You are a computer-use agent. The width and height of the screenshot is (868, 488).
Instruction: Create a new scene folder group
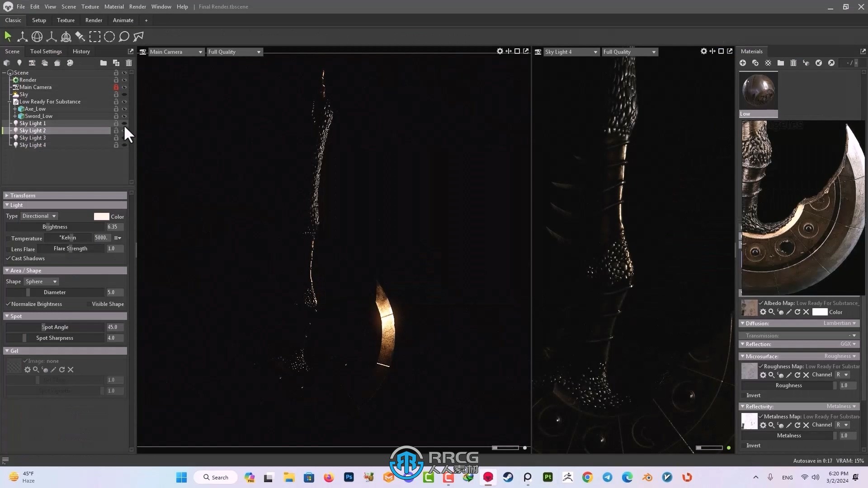point(104,63)
